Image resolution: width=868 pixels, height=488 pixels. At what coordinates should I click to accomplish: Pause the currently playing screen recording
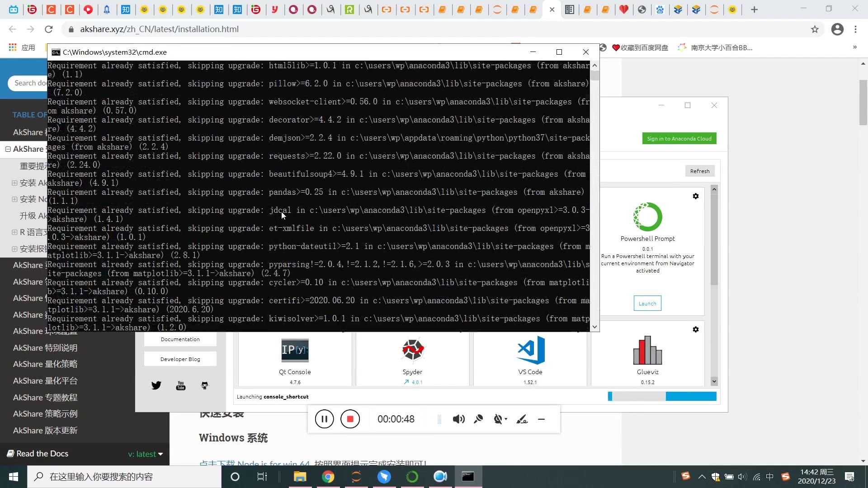324,419
